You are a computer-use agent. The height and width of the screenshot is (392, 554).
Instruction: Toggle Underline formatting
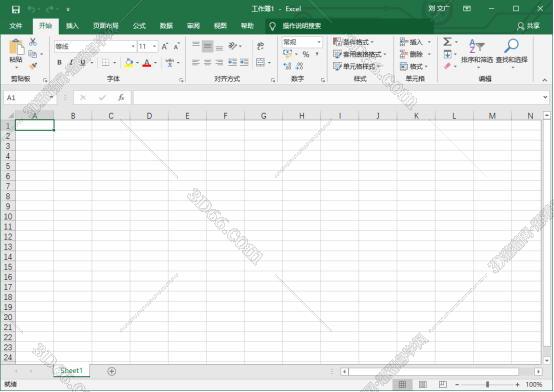click(83, 63)
